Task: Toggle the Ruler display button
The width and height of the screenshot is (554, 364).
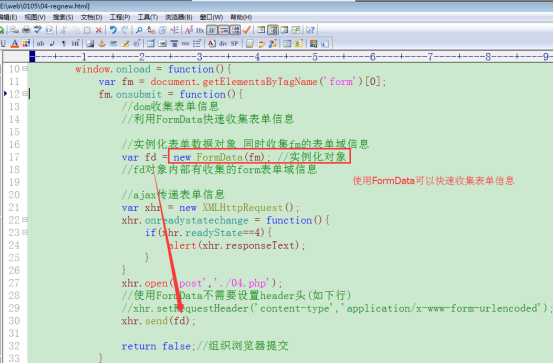Action: tap(235, 30)
